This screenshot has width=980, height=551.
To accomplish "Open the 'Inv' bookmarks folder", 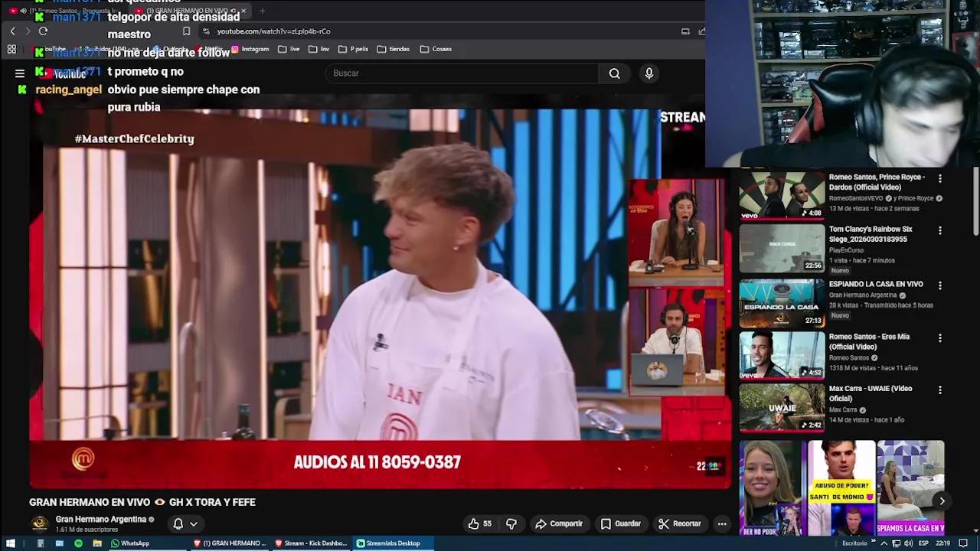I will pyautogui.click(x=318, y=49).
